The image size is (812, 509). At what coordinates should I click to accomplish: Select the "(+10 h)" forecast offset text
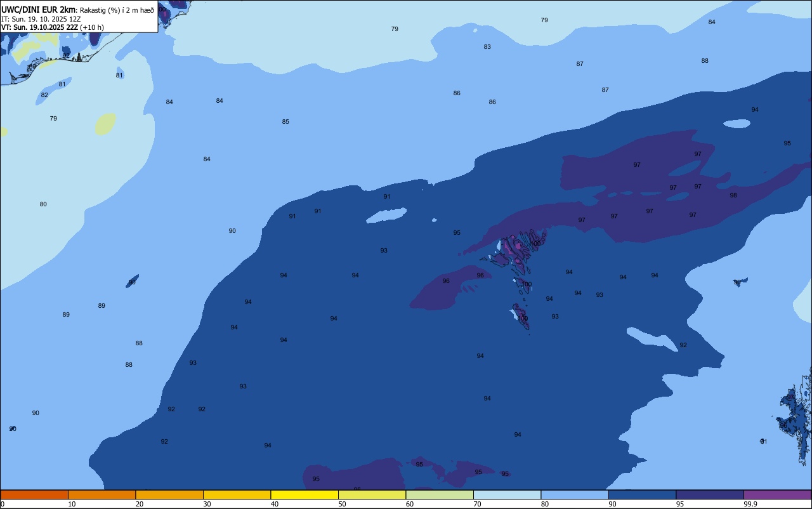point(92,27)
